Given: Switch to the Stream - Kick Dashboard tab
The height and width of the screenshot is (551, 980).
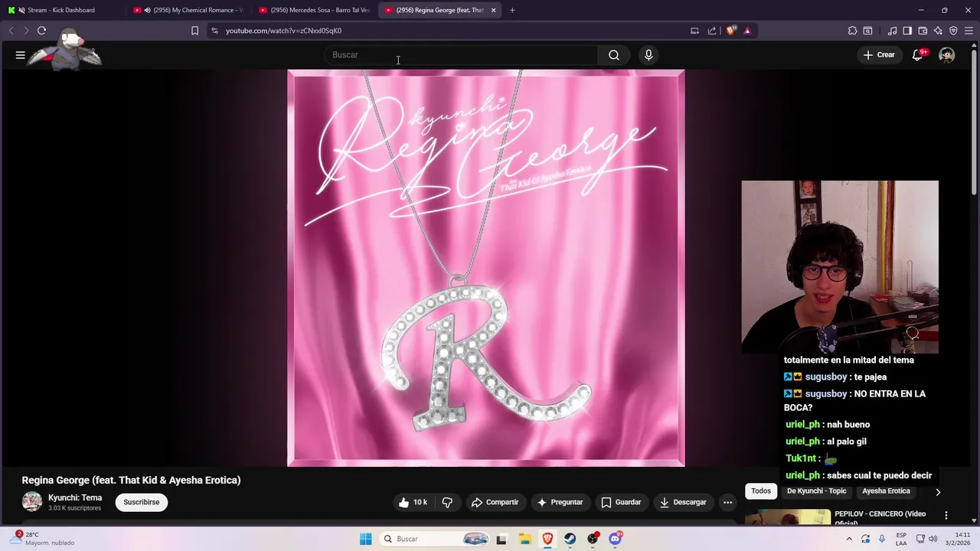Looking at the screenshot, I should click(61, 10).
